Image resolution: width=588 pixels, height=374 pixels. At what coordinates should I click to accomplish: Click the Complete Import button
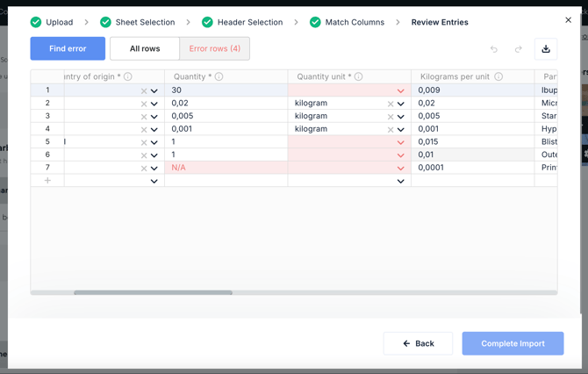(x=513, y=343)
